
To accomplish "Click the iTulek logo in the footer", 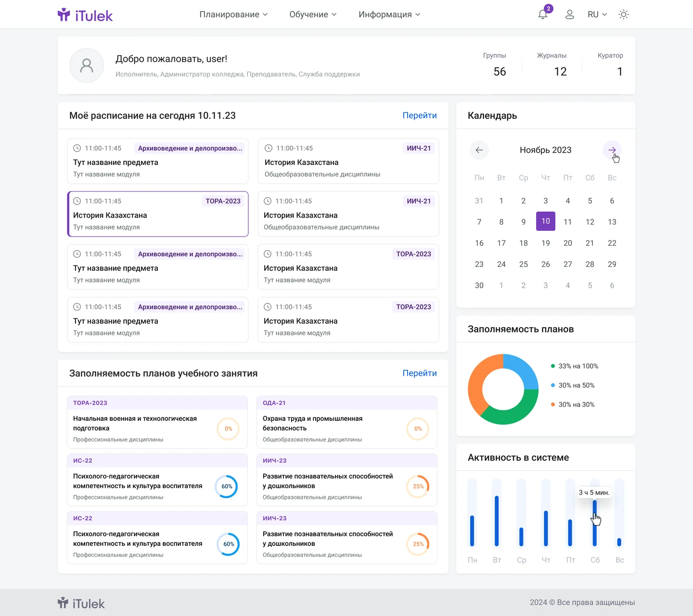I will click(x=81, y=603).
